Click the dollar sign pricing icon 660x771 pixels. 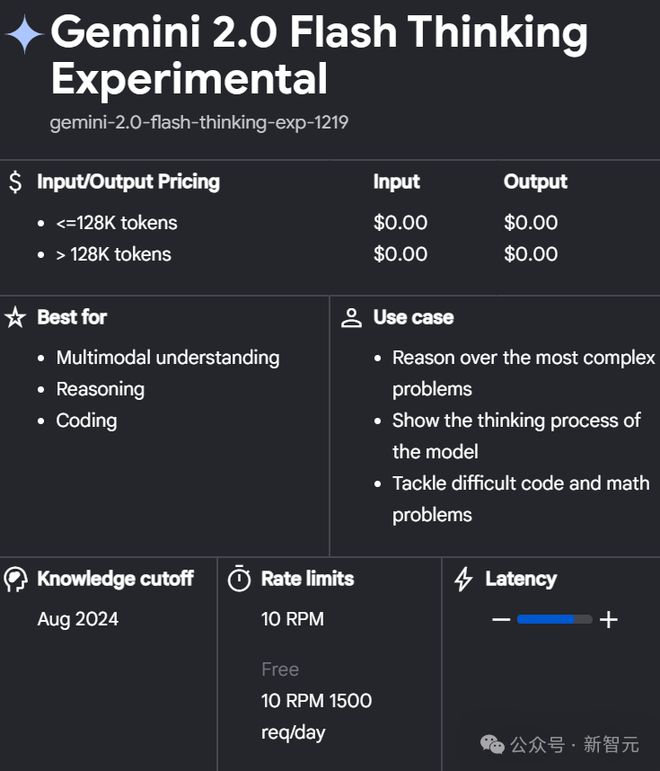pyautogui.click(x=15, y=181)
